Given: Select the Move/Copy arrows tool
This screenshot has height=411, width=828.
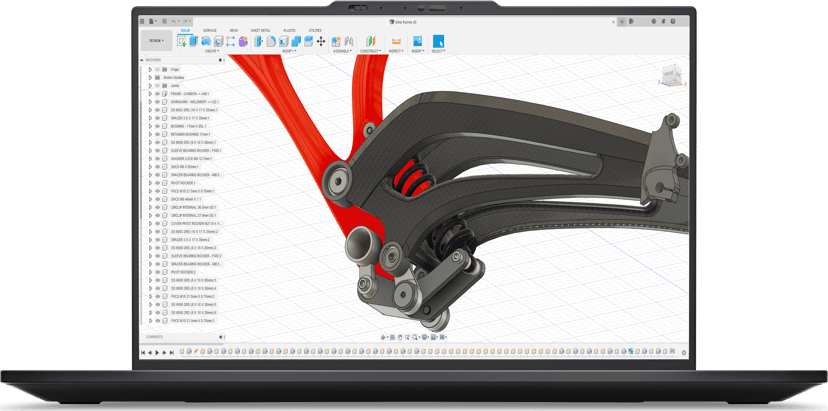Looking at the screenshot, I should (321, 41).
